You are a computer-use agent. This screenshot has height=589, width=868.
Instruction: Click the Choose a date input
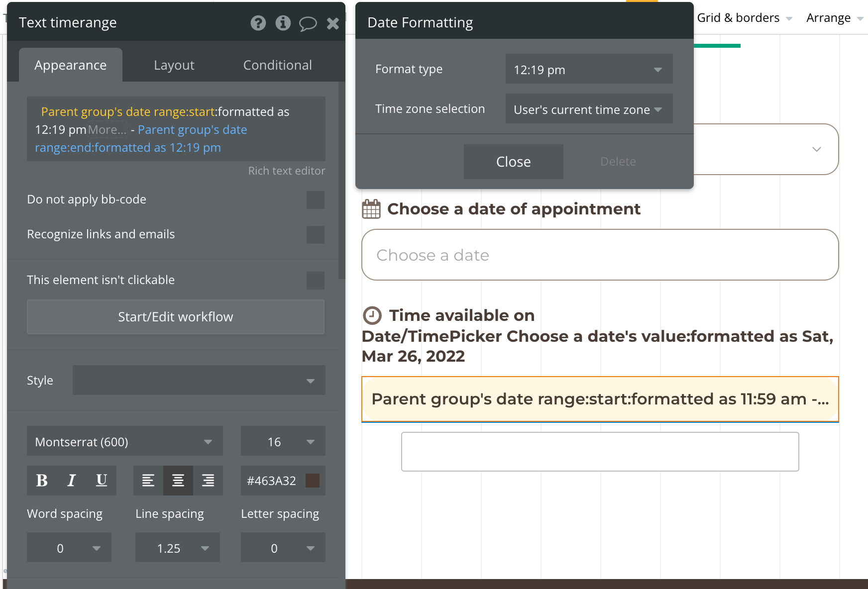tap(600, 255)
